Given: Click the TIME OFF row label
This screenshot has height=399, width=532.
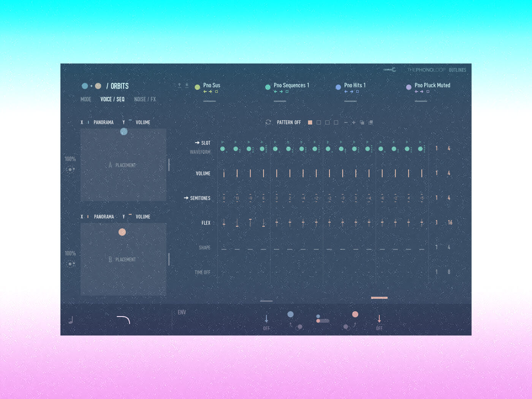Looking at the screenshot, I should (203, 272).
